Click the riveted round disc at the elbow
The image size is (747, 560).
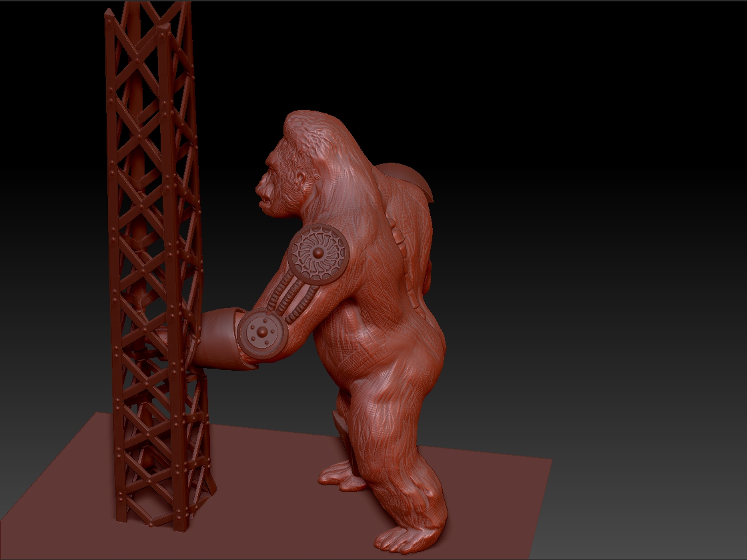261,332
